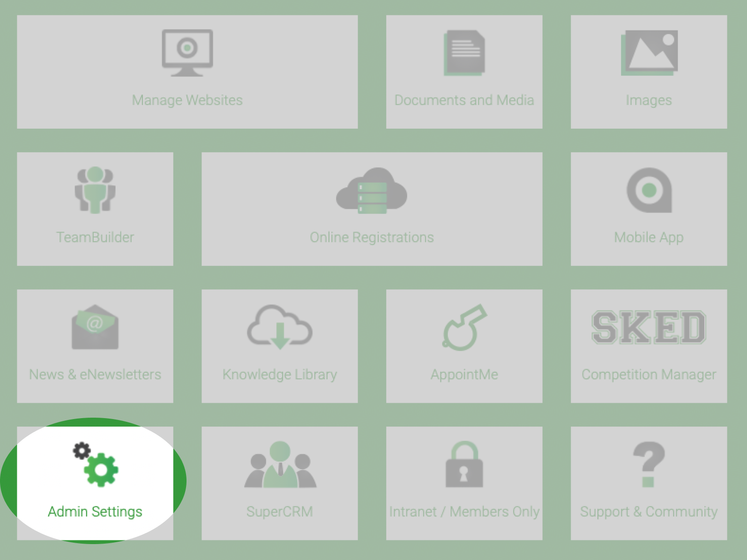Open the TeamBuilder people icon

click(95, 190)
